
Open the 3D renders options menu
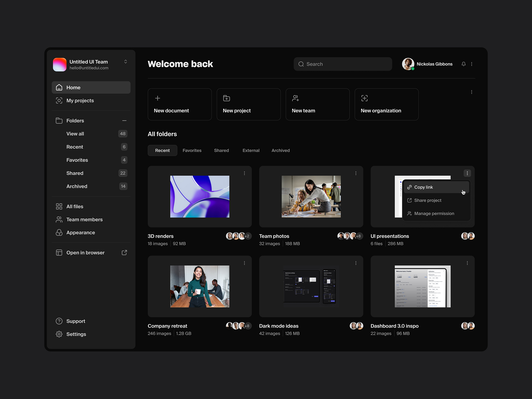[x=244, y=173]
